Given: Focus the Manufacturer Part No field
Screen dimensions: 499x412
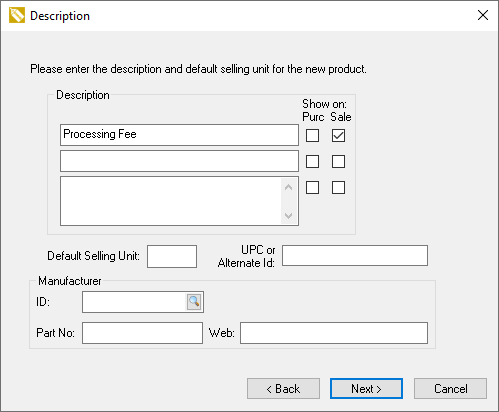Looking at the screenshot, I should [x=142, y=333].
